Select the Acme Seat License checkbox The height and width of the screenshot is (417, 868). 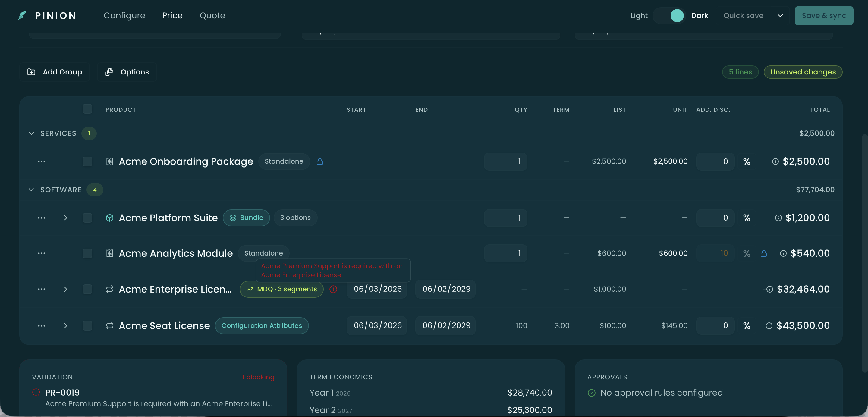pyautogui.click(x=87, y=325)
